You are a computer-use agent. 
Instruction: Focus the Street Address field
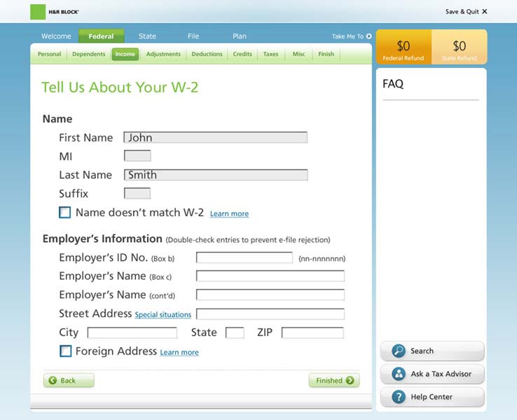(270, 314)
